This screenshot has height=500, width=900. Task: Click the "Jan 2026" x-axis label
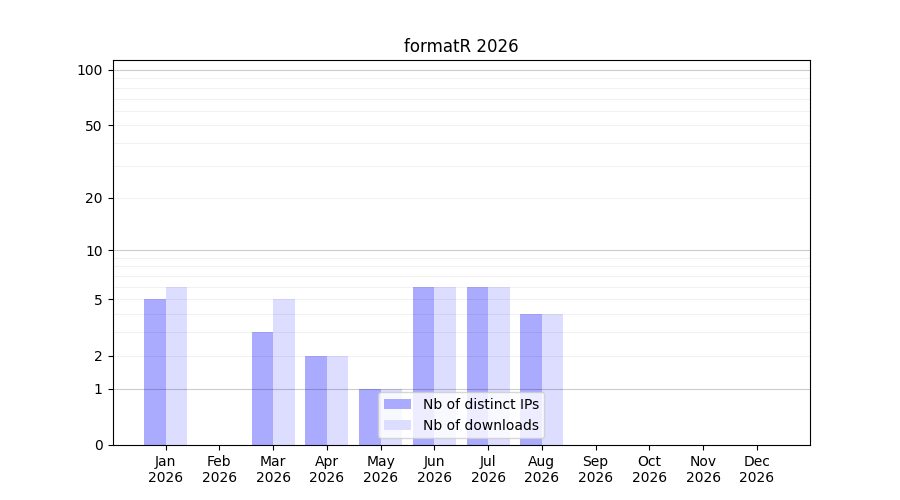click(x=165, y=469)
